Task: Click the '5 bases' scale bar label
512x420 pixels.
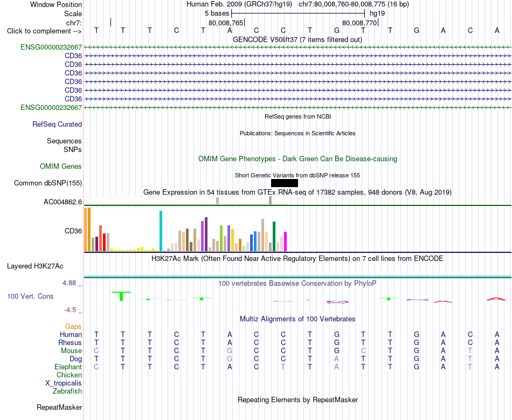Action: coord(217,13)
